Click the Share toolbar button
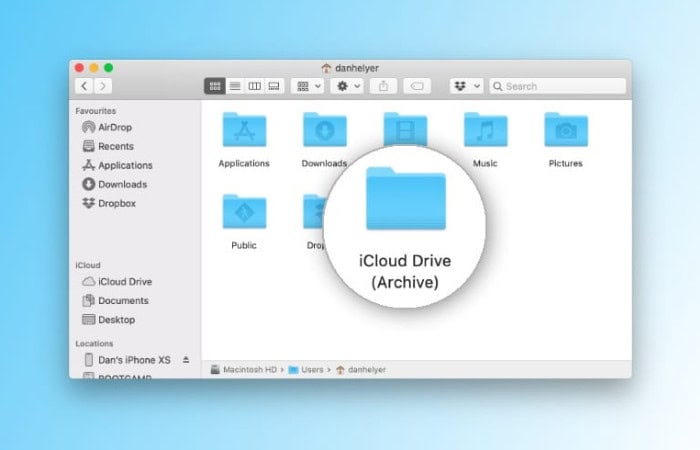 tap(383, 86)
